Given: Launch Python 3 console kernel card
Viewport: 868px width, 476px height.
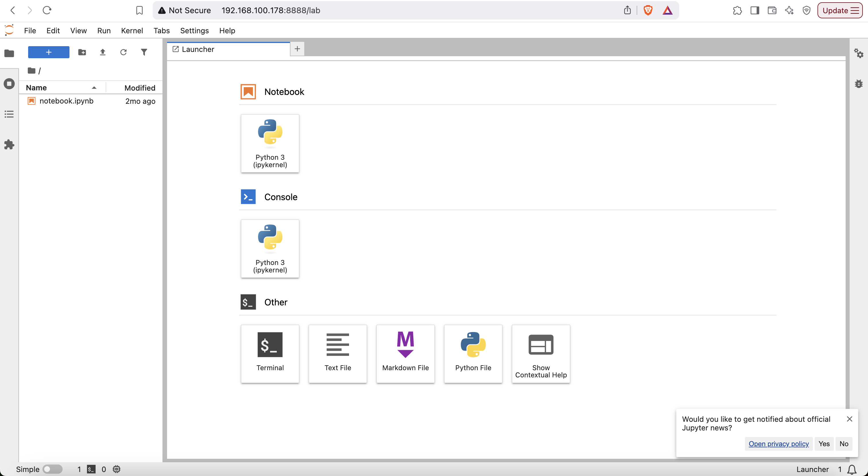Looking at the screenshot, I should [270, 249].
